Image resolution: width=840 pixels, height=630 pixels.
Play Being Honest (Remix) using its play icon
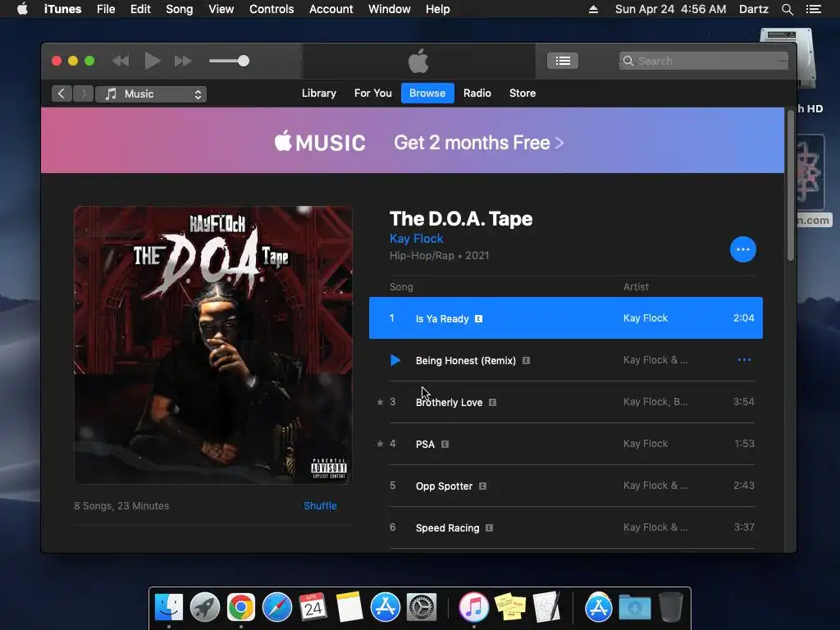pos(395,360)
